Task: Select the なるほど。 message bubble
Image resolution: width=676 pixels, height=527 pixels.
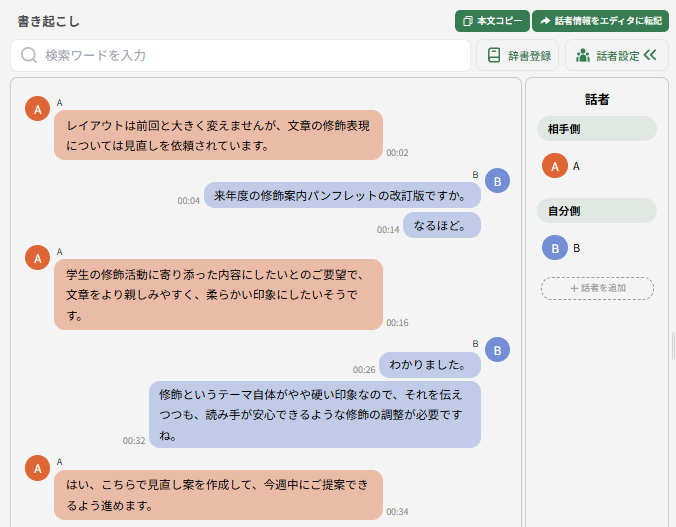Action: pyautogui.click(x=442, y=225)
